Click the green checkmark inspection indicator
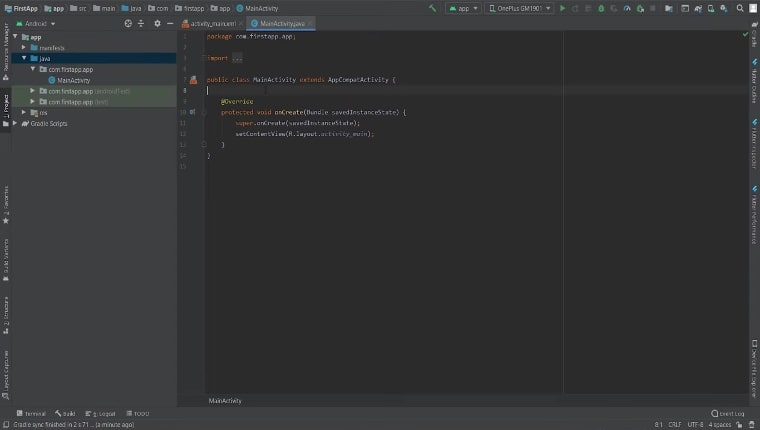The height and width of the screenshot is (430, 760). coord(745,34)
